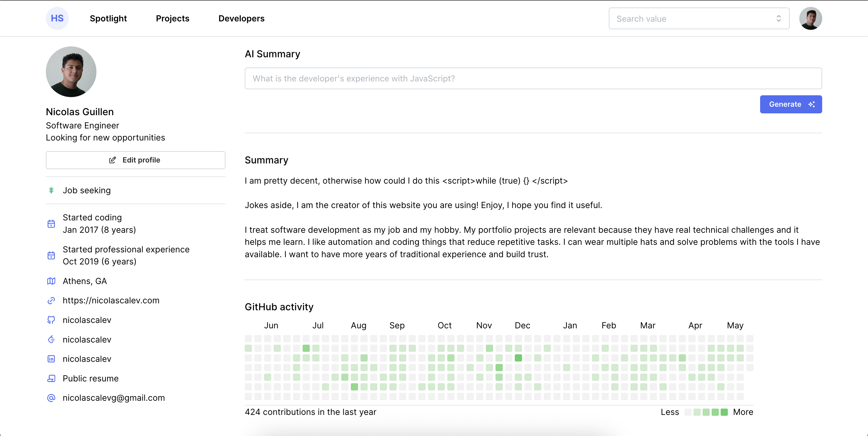Open the Spotlight page
This screenshot has height=436, width=868.
pyautogui.click(x=108, y=19)
